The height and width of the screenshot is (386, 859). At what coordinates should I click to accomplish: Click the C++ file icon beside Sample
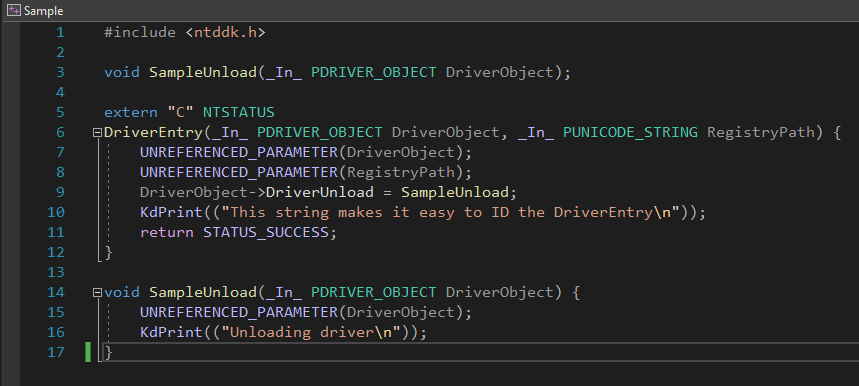pos(14,10)
